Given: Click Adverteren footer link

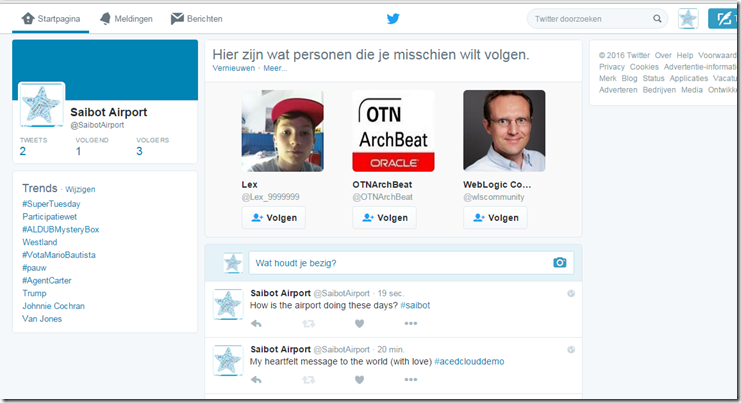Looking at the screenshot, I should (618, 90).
